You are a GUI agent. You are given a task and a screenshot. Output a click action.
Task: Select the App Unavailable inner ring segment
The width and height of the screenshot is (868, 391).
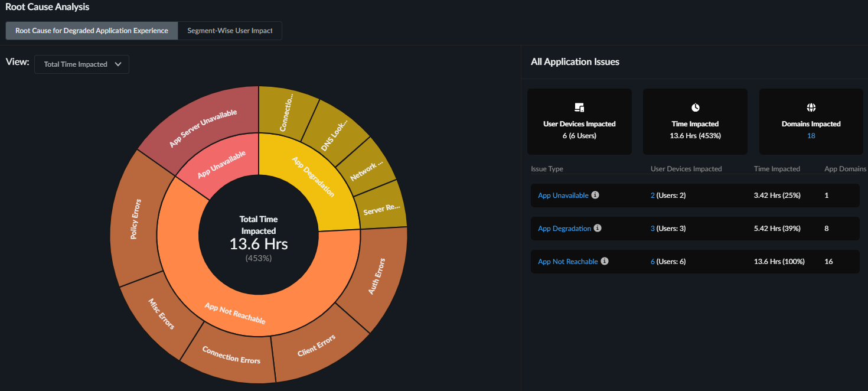(222, 165)
